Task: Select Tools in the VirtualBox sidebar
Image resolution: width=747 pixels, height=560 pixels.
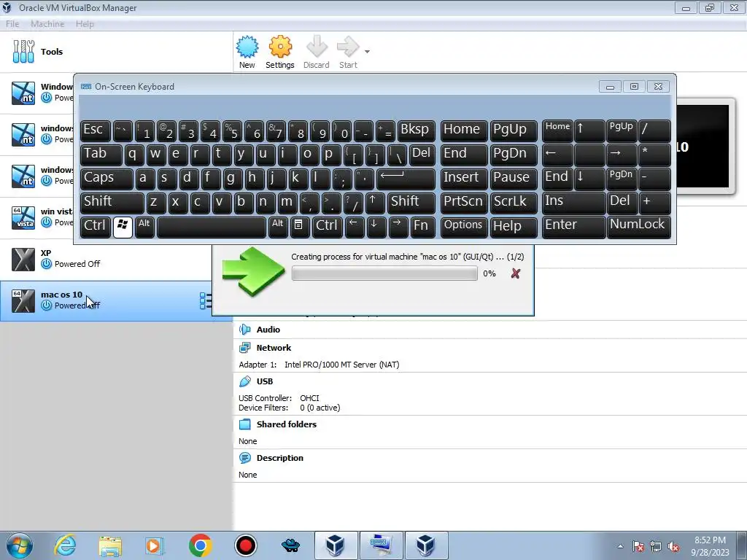Action: click(116, 52)
